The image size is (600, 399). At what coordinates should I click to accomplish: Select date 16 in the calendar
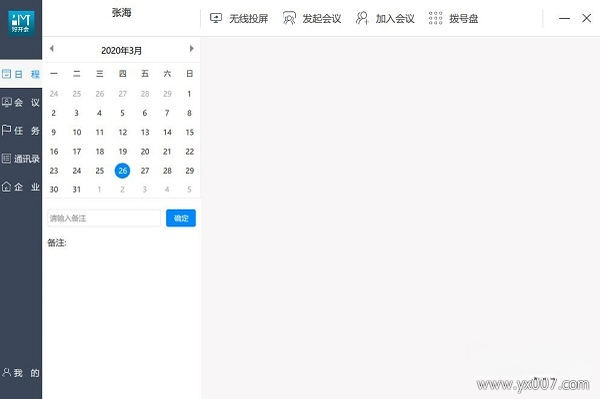[54, 151]
